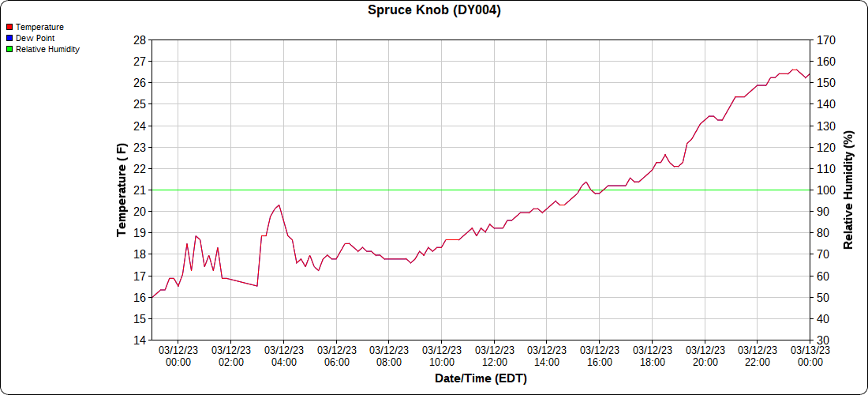The width and height of the screenshot is (868, 395).
Task: Click the Temperature (F) left axis title
Action: click(122, 190)
